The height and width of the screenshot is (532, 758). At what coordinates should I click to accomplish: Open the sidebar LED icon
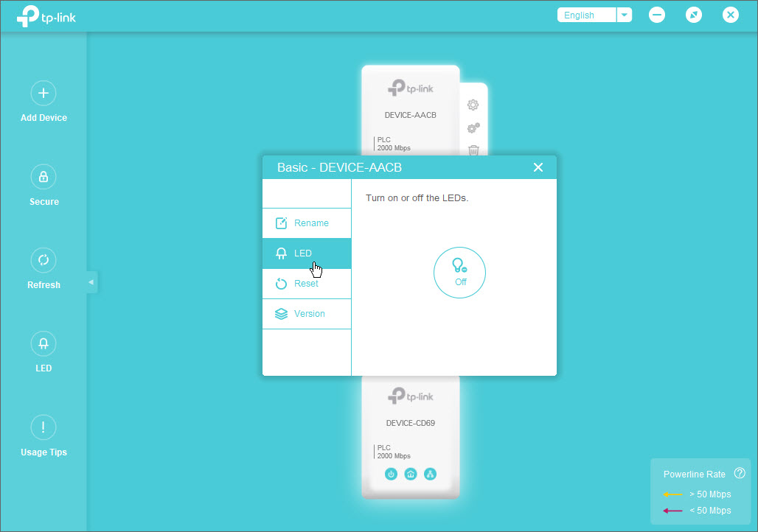[x=44, y=343]
